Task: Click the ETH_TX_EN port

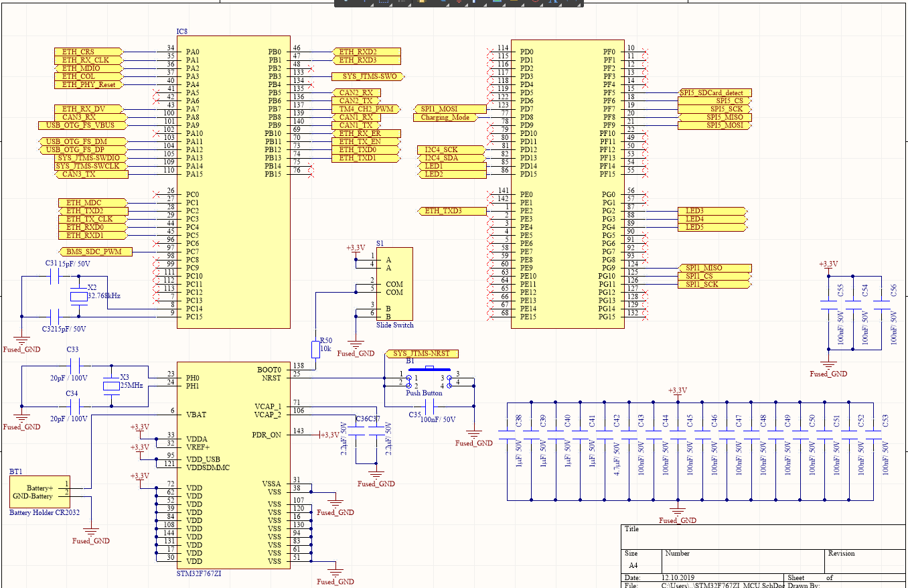Action: (366, 141)
